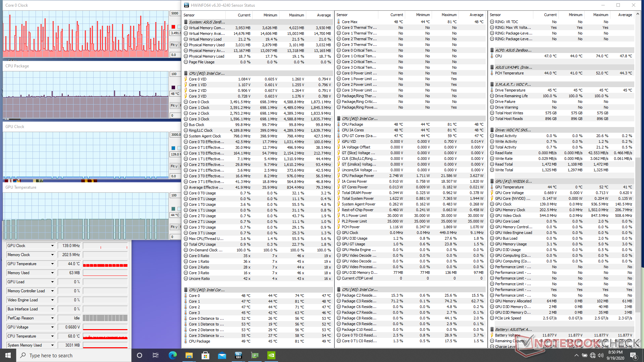Click the HWiNFO icon in the taskbar

tap(238, 355)
